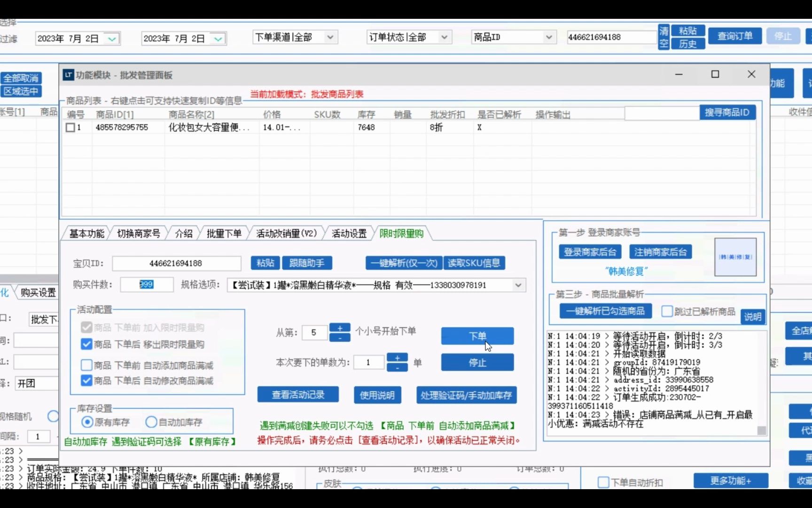
Task: Enable 跳过已解析商品 checkbox
Action: pos(667,311)
